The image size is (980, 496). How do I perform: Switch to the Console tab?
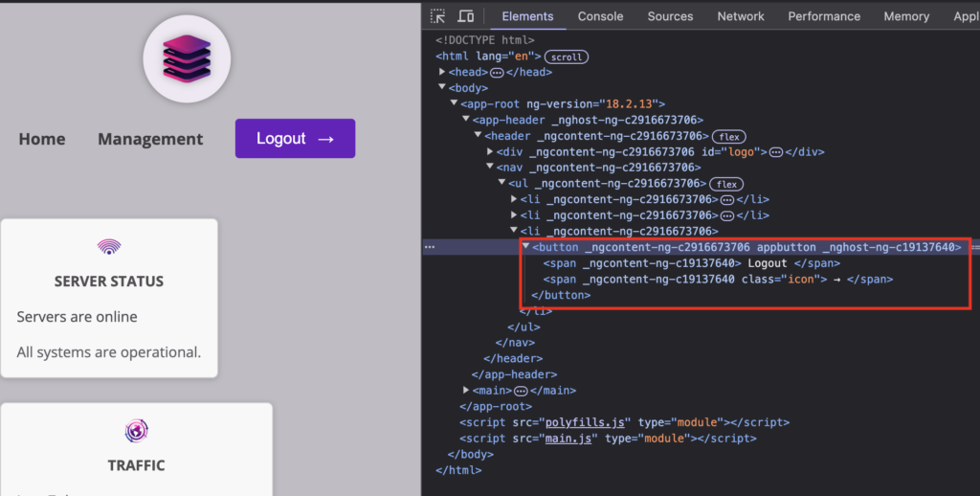(600, 16)
